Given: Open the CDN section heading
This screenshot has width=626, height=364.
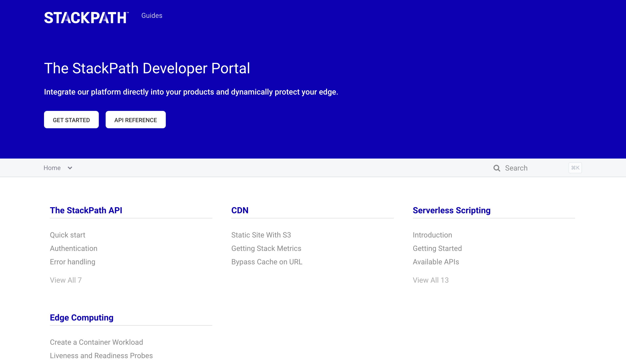Looking at the screenshot, I should [240, 210].
